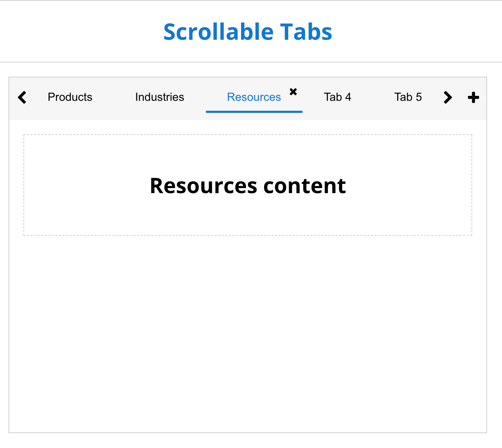Click the plus icon to add a new tab
This screenshot has height=448, width=502.
473,97
